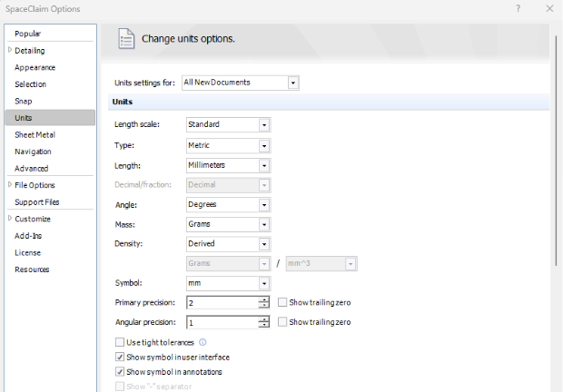Click the help question mark icon
Screen dimensions: 563x392
coord(518,9)
